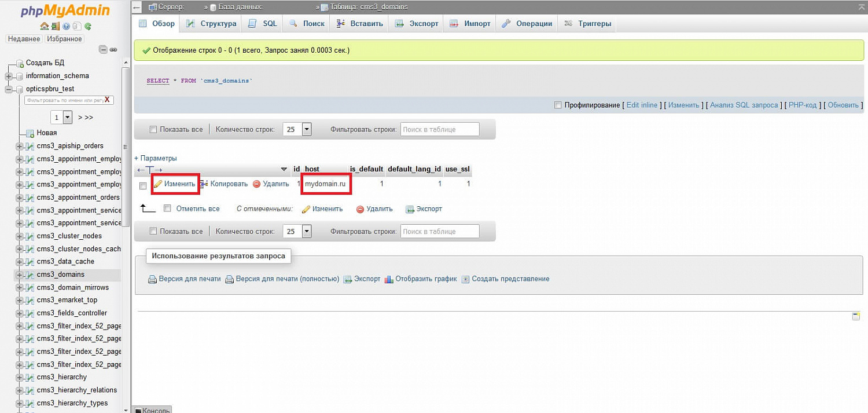
Task: Click the red Удалить icon in the mydomain.ru row
Action: point(256,184)
